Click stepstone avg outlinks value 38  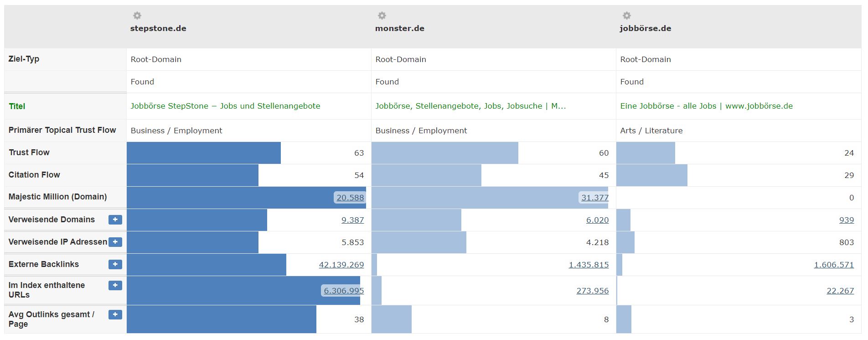[359, 319]
